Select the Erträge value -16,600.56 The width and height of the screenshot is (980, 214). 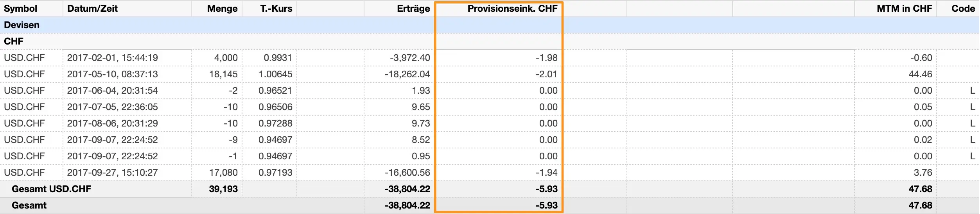[407, 173]
